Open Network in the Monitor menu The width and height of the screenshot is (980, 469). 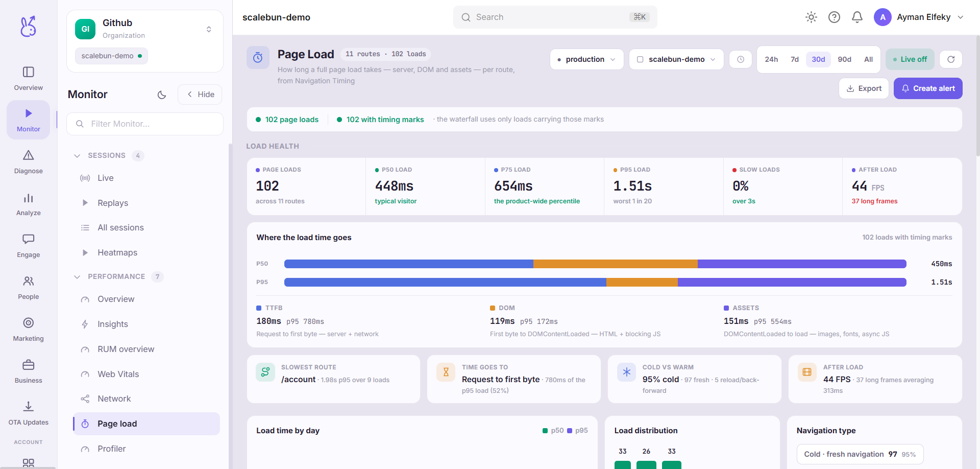coord(147,398)
